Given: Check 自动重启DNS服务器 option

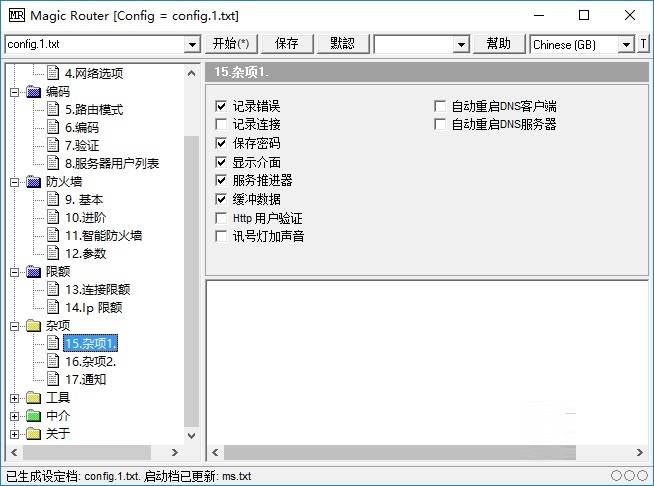Looking at the screenshot, I should click(x=440, y=124).
